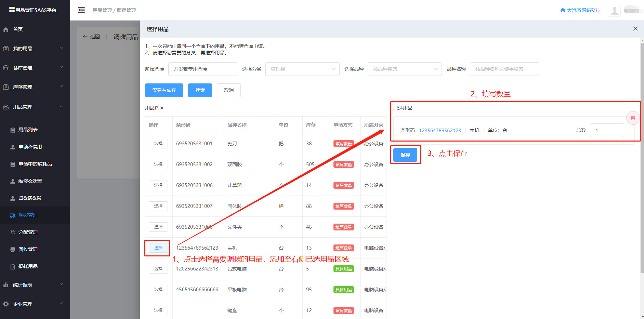Click 选择 button for 计算器 row
This screenshot has height=319, width=644.
158,185
